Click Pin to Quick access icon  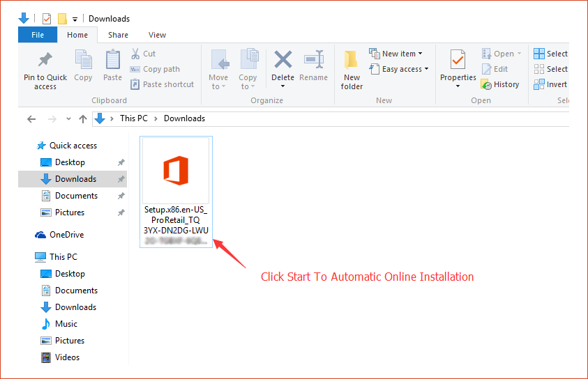click(x=45, y=61)
